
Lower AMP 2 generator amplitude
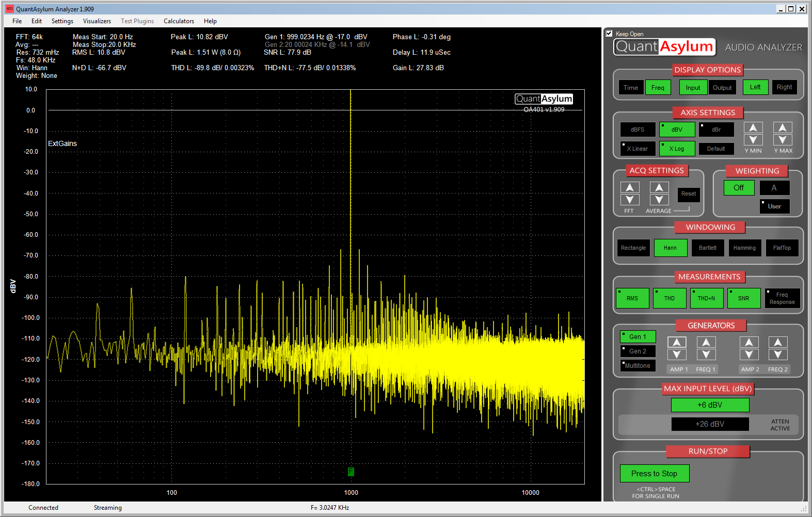pos(749,354)
